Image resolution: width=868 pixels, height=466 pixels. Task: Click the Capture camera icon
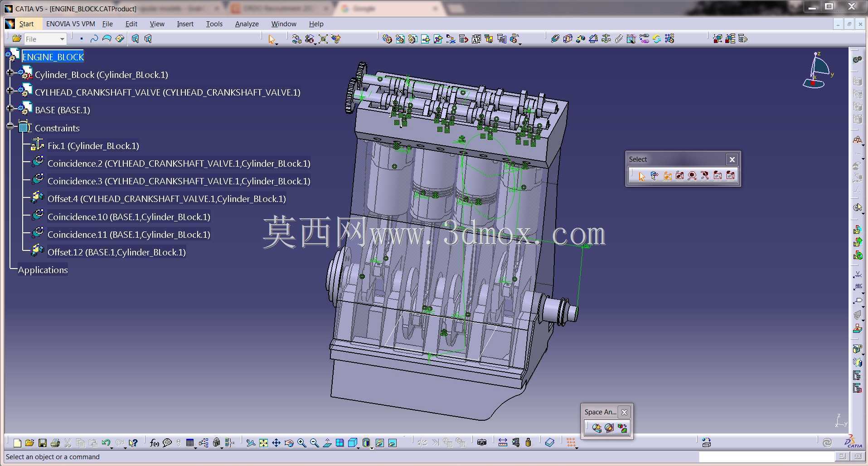482,443
